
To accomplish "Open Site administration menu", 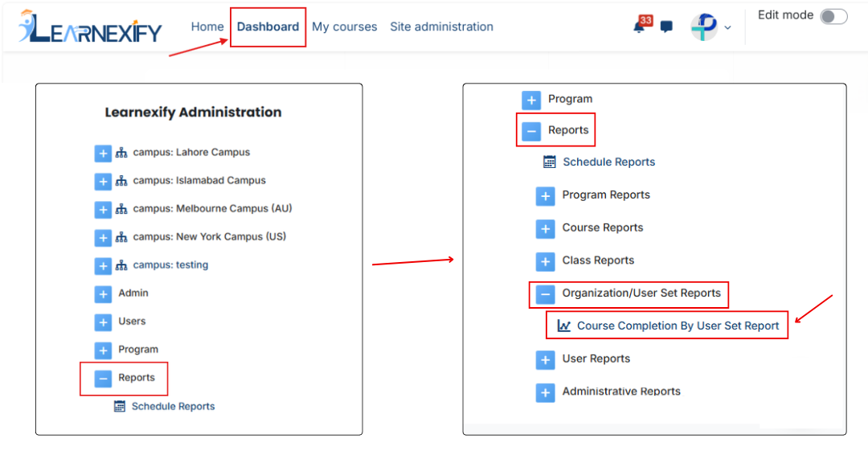I will [x=441, y=27].
